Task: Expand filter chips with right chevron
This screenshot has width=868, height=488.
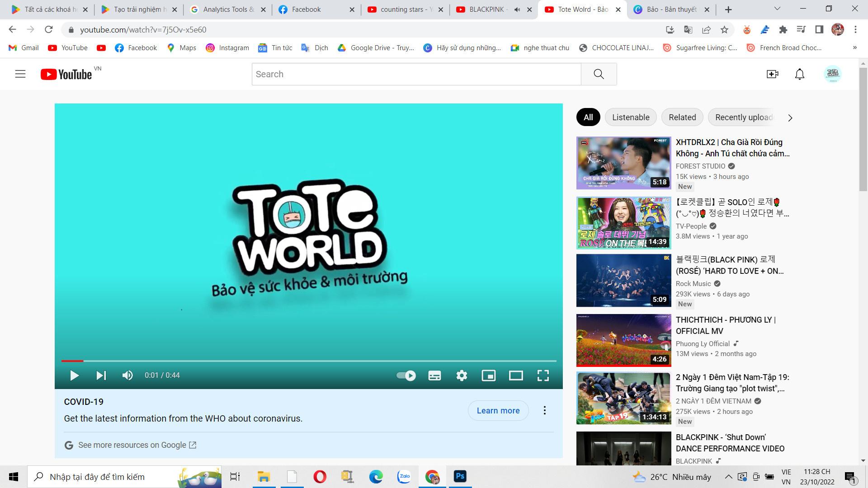Action: coord(790,118)
